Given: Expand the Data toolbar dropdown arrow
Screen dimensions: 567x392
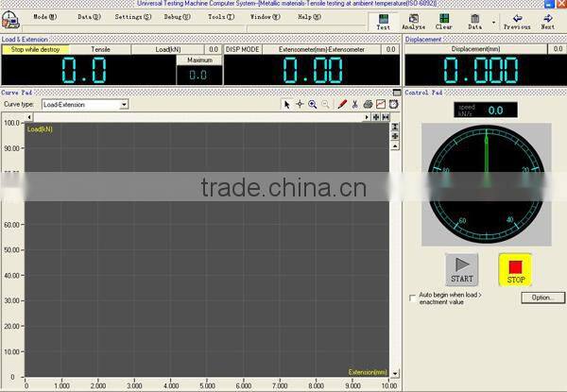Looking at the screenshot, I should [493, 20].
